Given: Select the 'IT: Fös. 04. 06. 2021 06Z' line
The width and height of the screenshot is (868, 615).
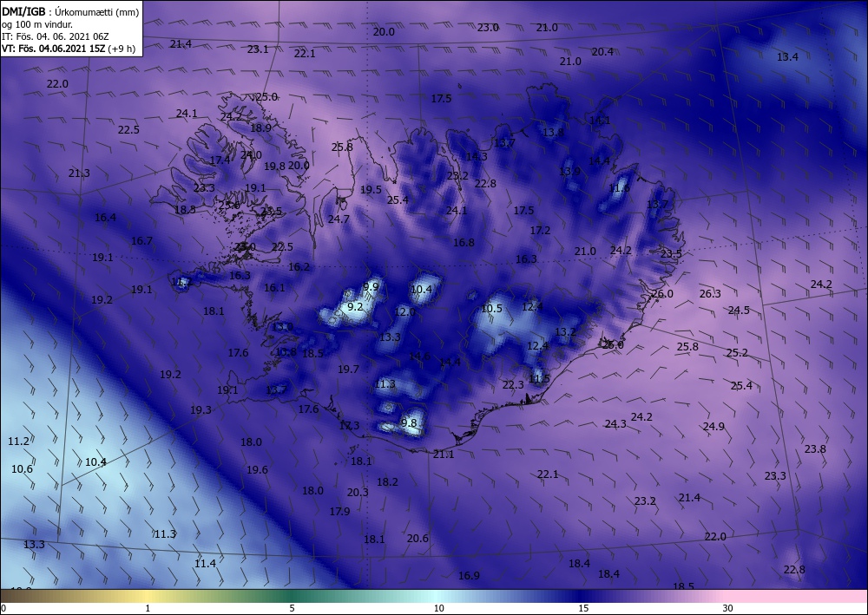Looking at the screenshot, I should [56, 36].
